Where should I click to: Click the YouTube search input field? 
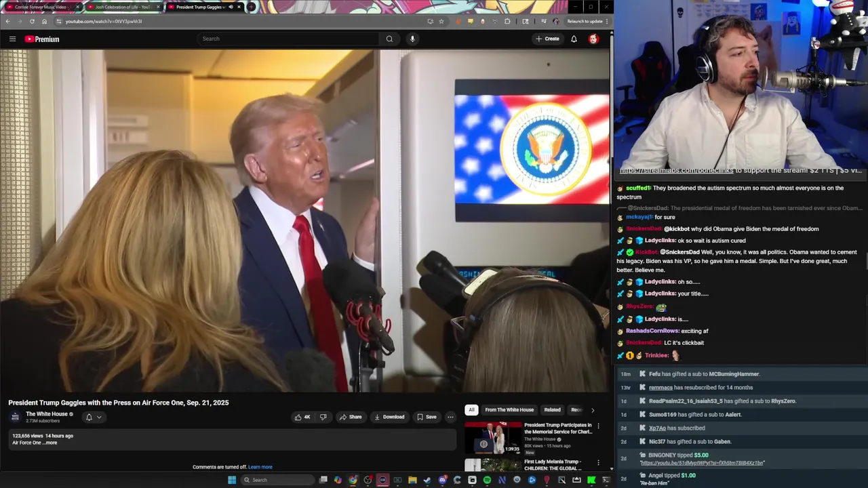pyautogui.click(x=288, y=39)
